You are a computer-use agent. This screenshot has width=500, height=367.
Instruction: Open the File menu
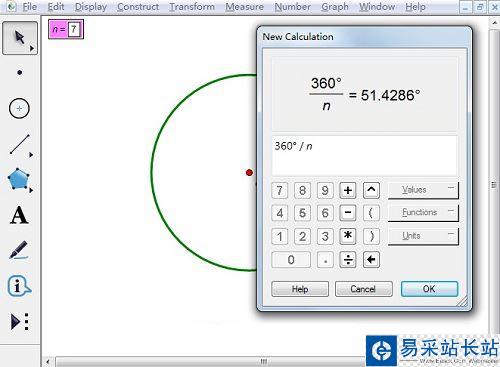click(x=29, y=7)
